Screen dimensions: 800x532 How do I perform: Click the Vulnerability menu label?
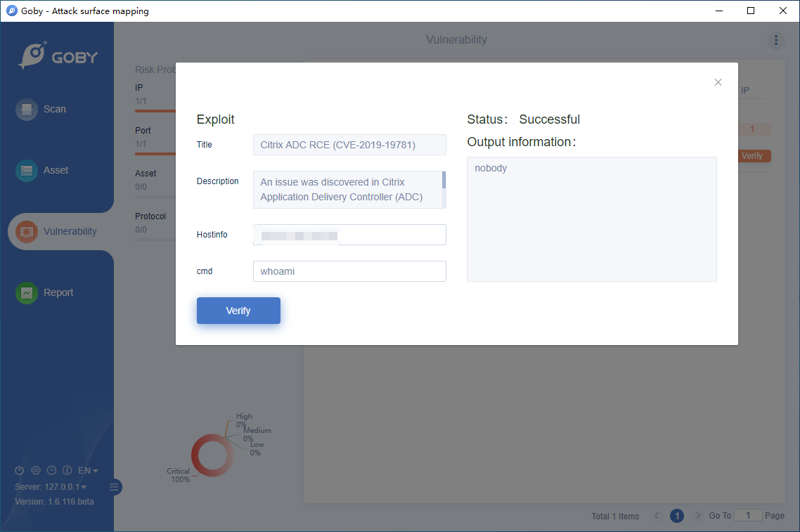[70, 232]
